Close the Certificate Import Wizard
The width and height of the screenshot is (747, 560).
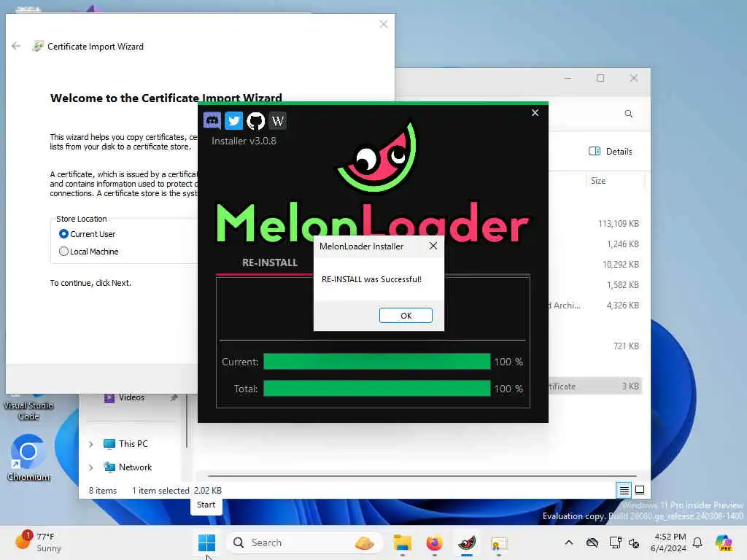tap(384, 24)
